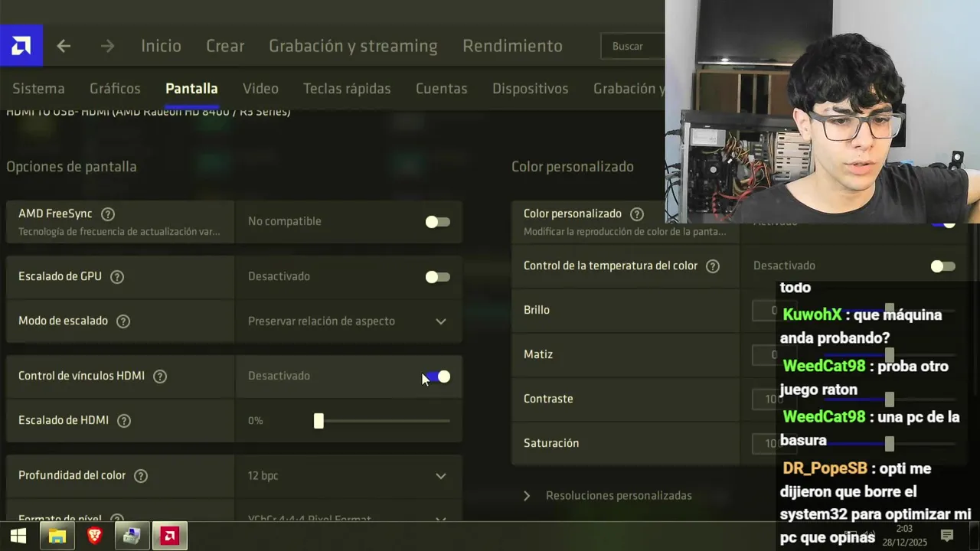Open Grabación y streaming section
980x551 pixels.
pos(353,46)
